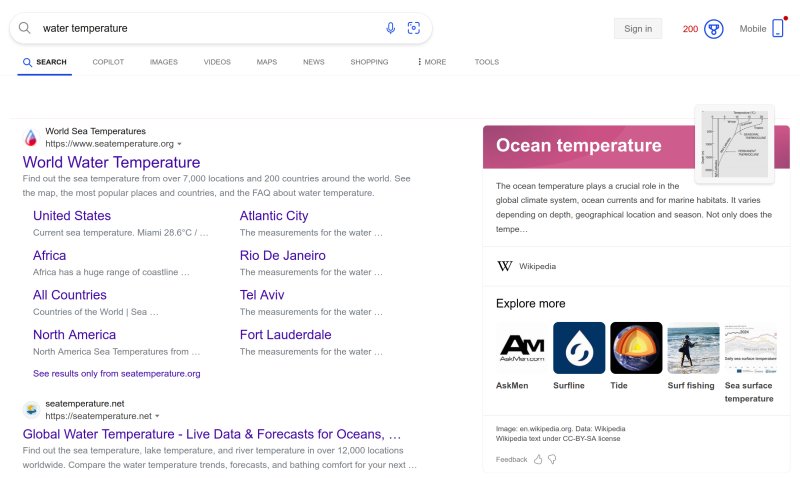Click the magnifying glass search icon
This screenshot has height=478, width=800.
coord(25,28)
